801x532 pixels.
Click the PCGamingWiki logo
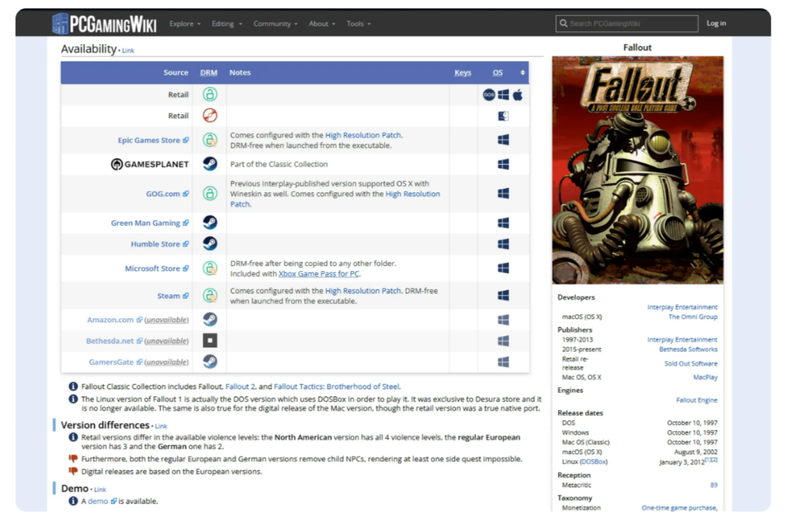pos(104,23)
